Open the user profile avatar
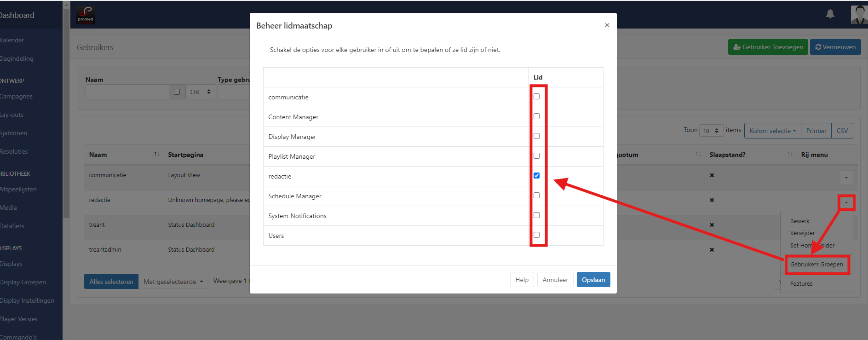Viewport: 868px width, 340px height. (859, 15)
